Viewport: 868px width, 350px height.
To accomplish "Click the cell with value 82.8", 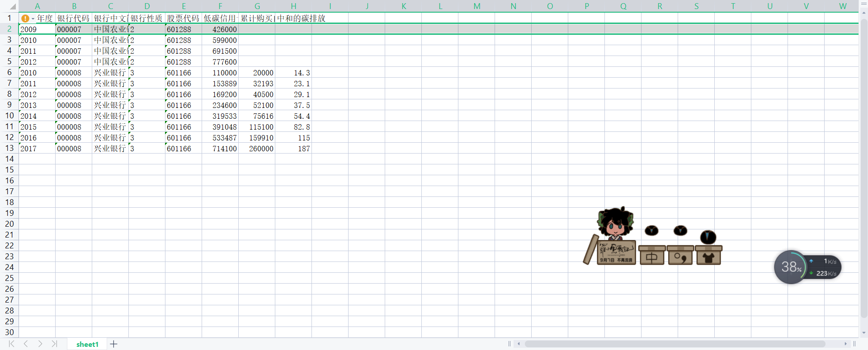I will click(x=293, y=126).
